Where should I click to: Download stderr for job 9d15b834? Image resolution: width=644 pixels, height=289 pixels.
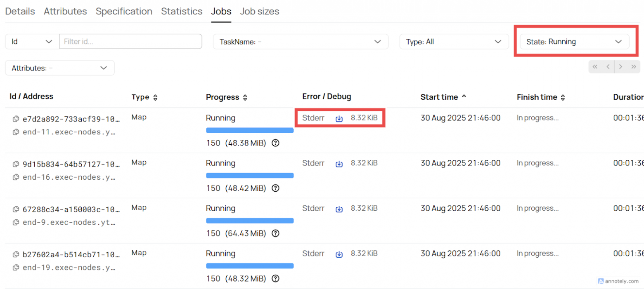pyautogui.click(x=339, y=163)
